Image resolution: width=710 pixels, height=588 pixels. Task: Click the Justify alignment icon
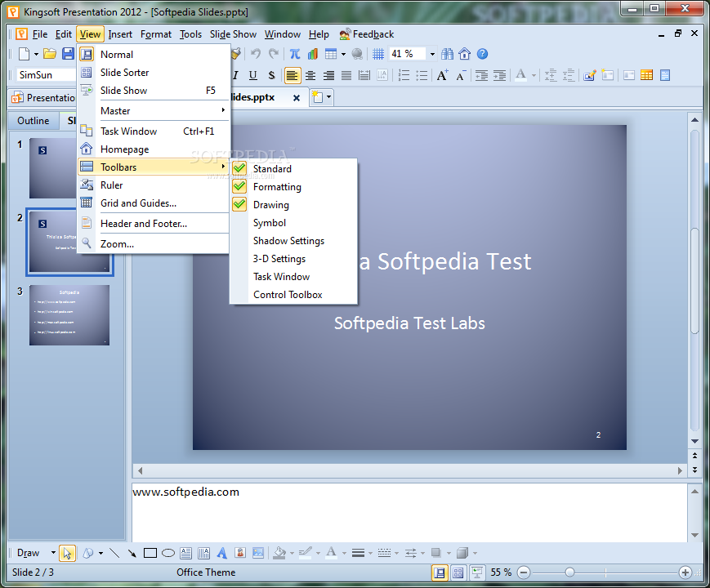(x=346, y=75)
